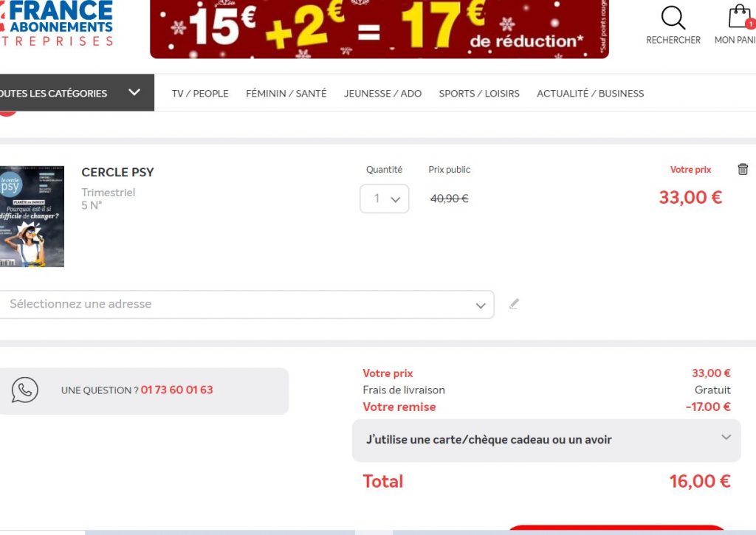Open the Quantité dropdown
Screen dimensions: 756x535
point(384,199)
